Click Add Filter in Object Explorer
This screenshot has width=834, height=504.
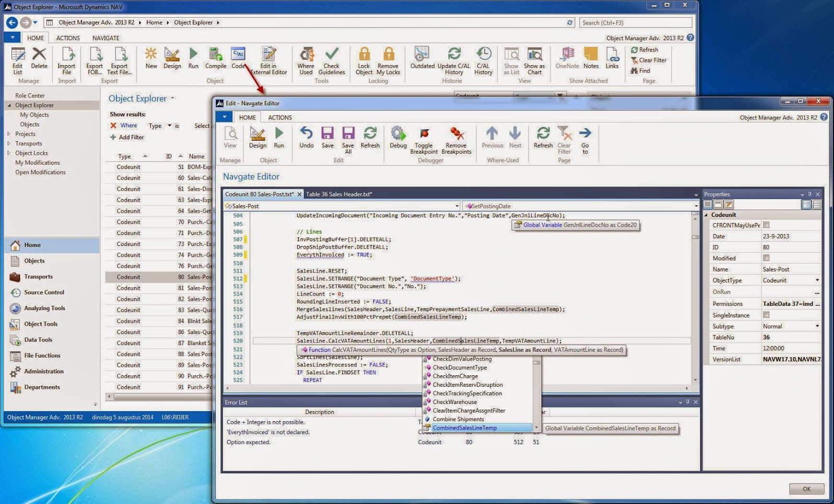click(127, 138)
